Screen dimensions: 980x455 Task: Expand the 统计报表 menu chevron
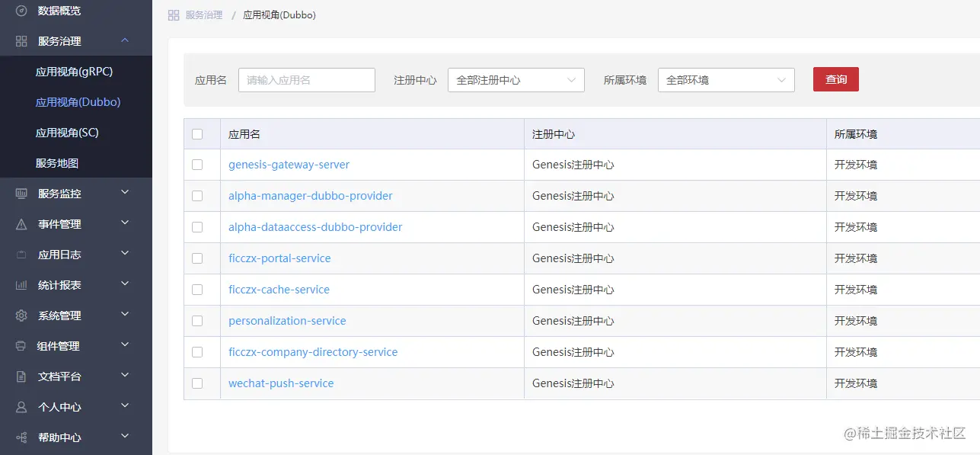pos(125,284)
